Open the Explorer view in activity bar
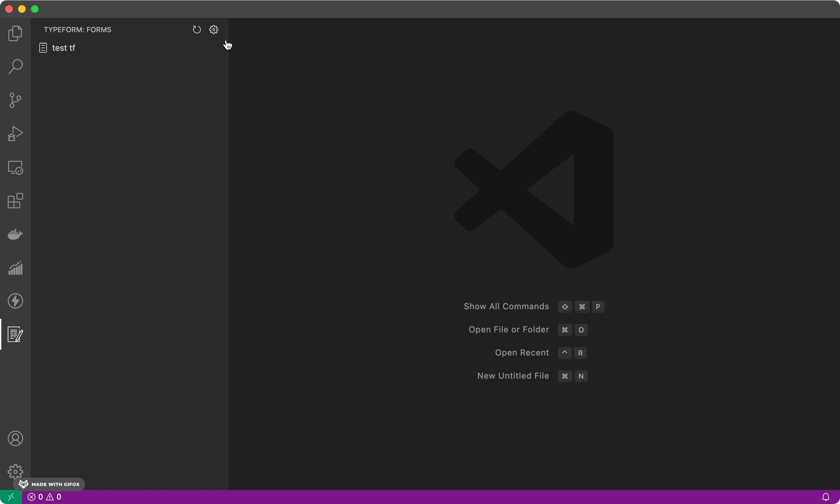The width and height of the screenshot is (840, 504). pos(15,33)
